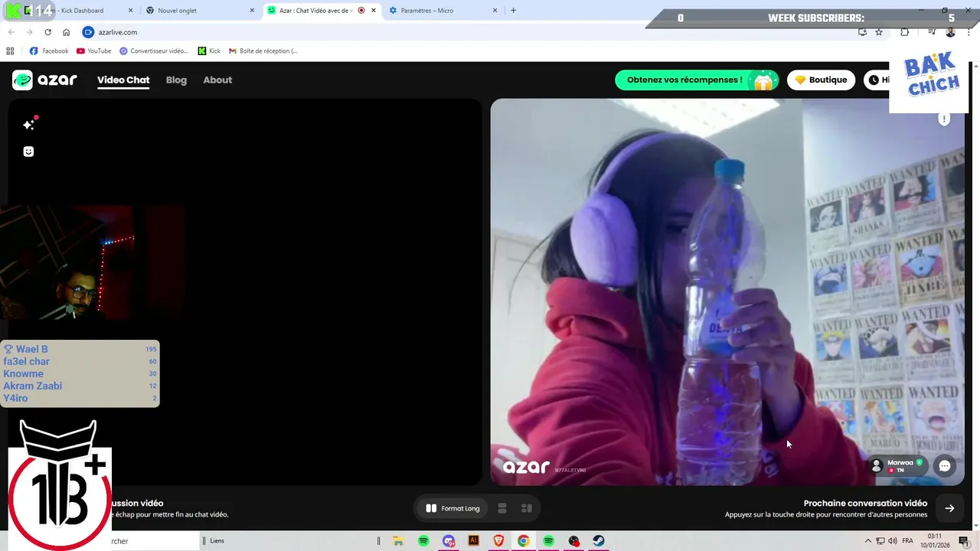Open the Chrome profile avatar
980x551 pixels.
point(950,32)
